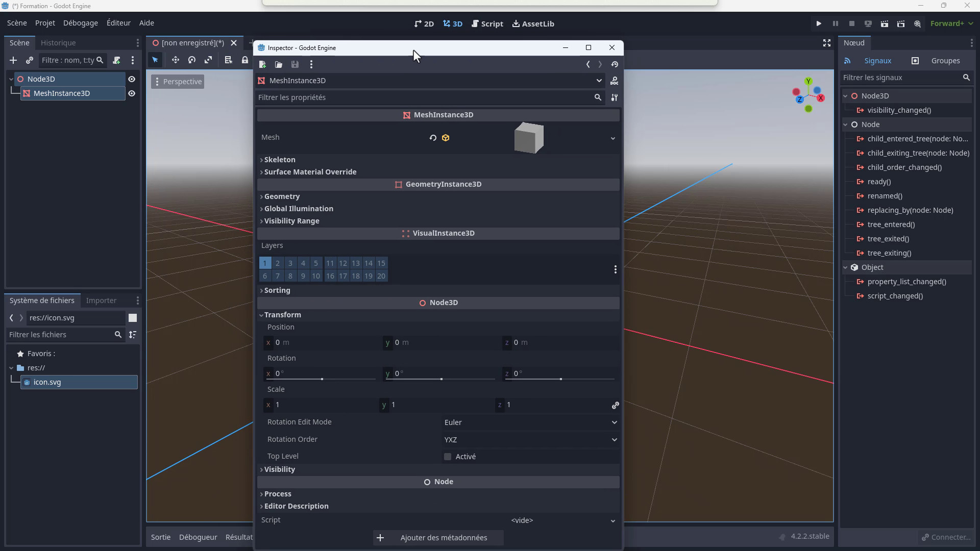This screenshot has width=980, height=551.
Task: Toggle visibility of MeshInstance3D node
Action: [132, 93]
